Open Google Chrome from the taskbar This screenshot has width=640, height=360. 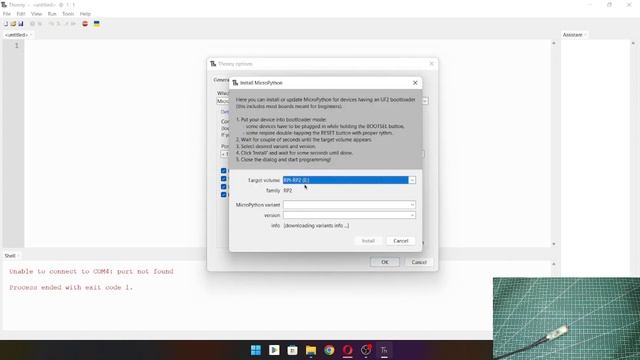[x=329, y=350]
